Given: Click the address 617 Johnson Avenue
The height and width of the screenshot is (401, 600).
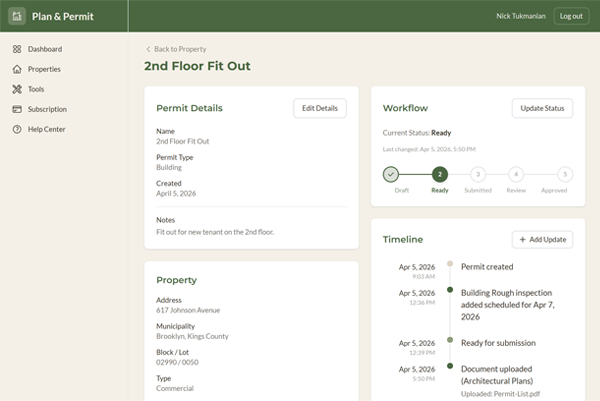Looking at the screenshot, I should 188,310.
